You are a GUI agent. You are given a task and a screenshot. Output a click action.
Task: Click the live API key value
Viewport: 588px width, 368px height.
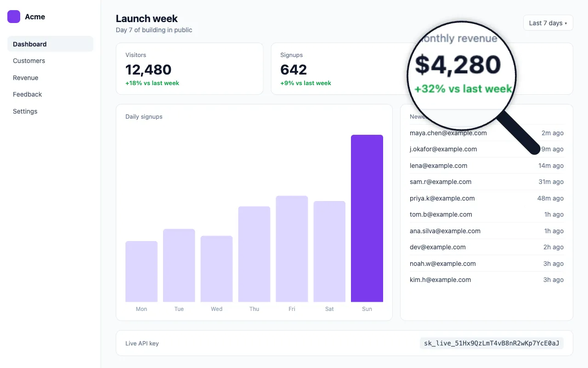(492, 343)
